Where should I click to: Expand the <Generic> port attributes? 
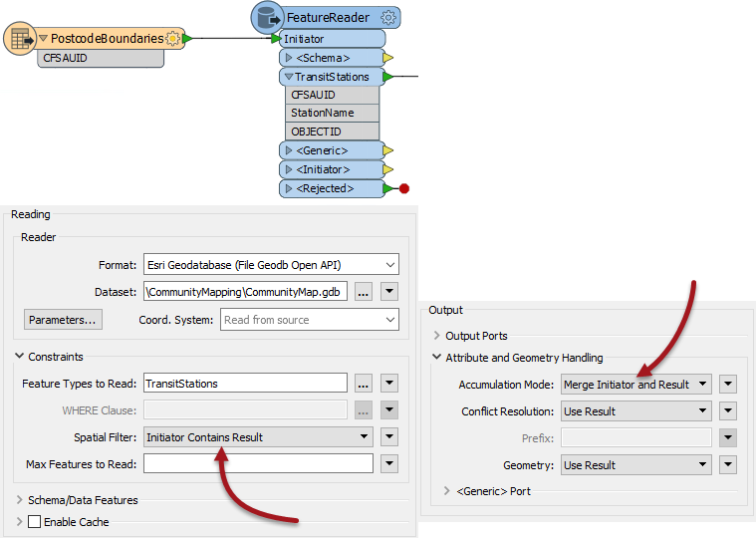(x=289, y=150)
